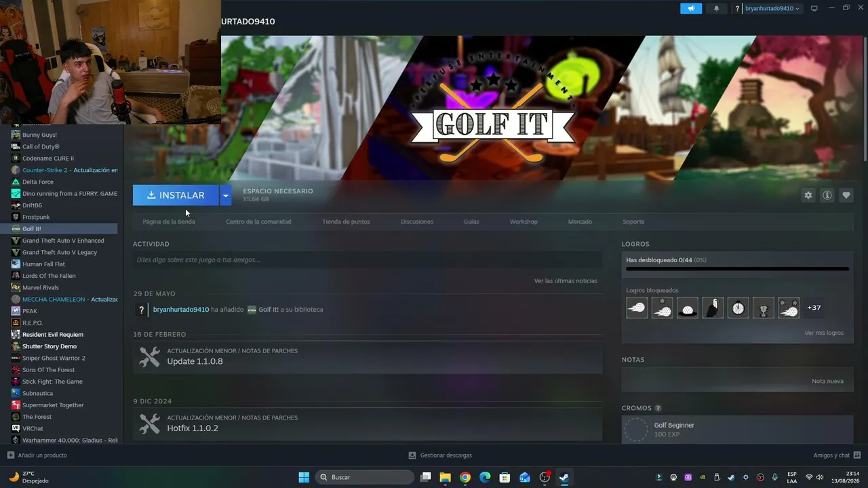Screen dimensions: 868x488
Task: Open OBS Studio from the taskbar
Action: click(545, 477)
